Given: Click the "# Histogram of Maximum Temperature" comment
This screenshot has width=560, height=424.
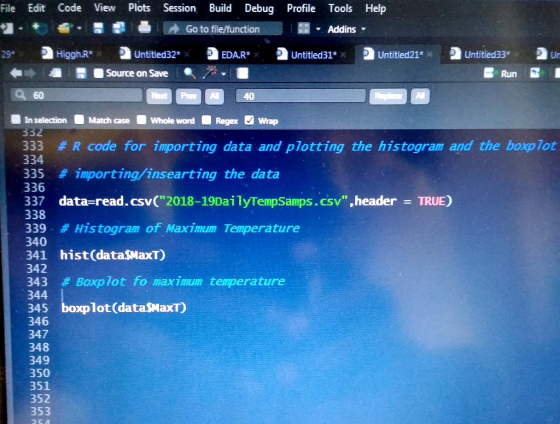Looking at the screenshot, I should coord(180,228).
